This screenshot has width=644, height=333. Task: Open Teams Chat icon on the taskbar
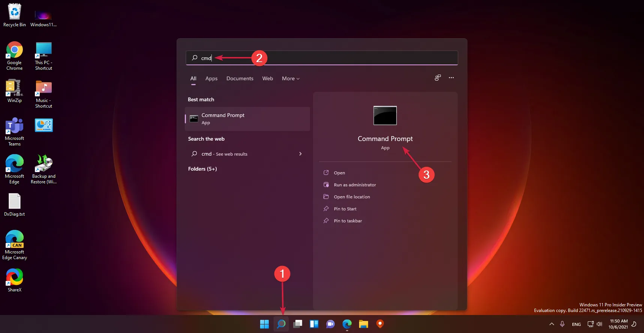point(330,324)
